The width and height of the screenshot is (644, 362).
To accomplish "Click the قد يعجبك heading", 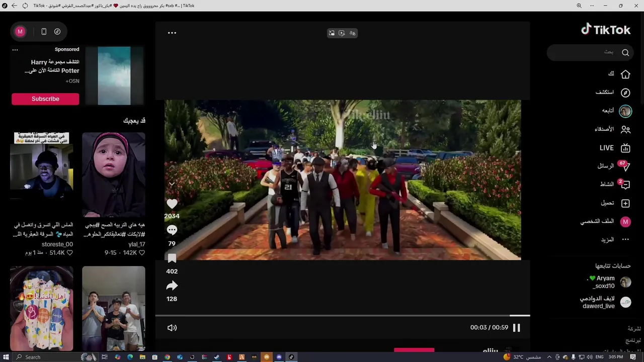I will point(134,121).
